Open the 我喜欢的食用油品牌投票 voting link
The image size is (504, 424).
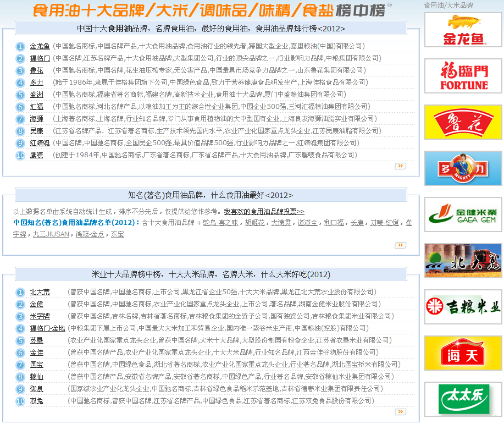pos(264,212)
